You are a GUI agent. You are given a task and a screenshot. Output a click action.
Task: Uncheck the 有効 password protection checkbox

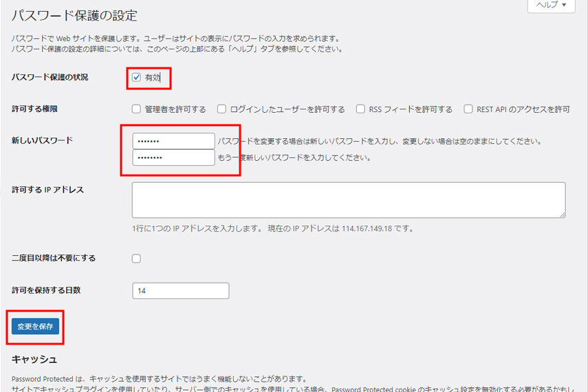(136, 78)
